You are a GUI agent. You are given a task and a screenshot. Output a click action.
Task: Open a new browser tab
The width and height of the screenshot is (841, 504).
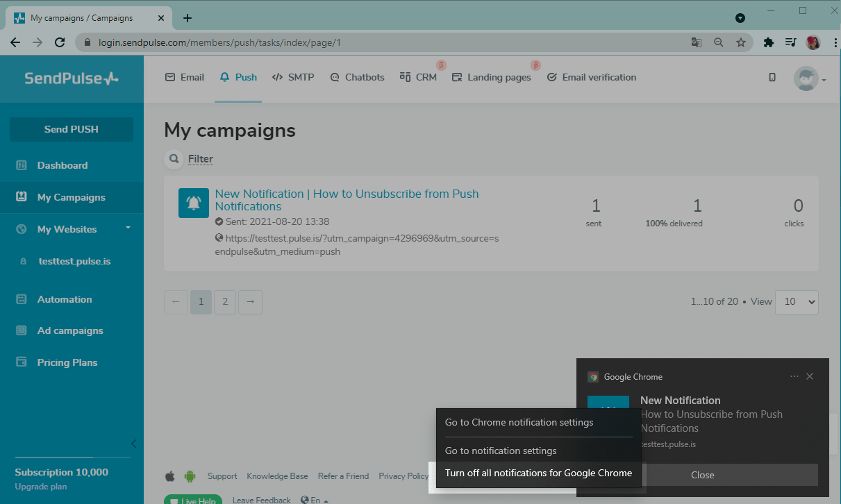[187, 18]
